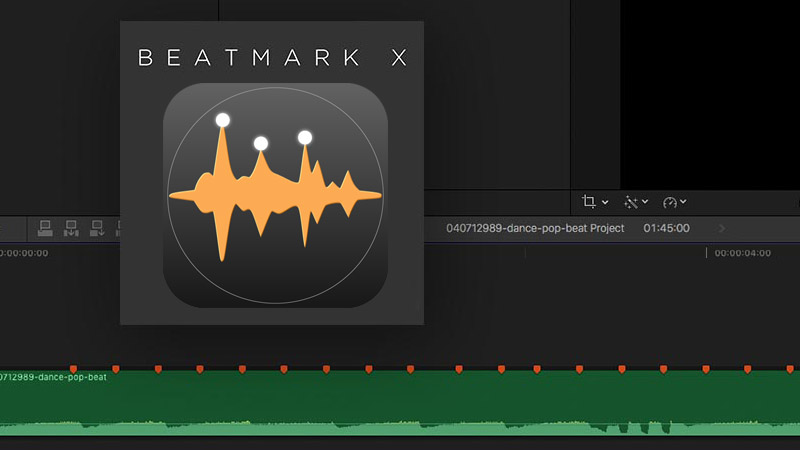This screenshot has height=450, width=800.
Task: Select the Crop tool icon
Action: (589, 202)
